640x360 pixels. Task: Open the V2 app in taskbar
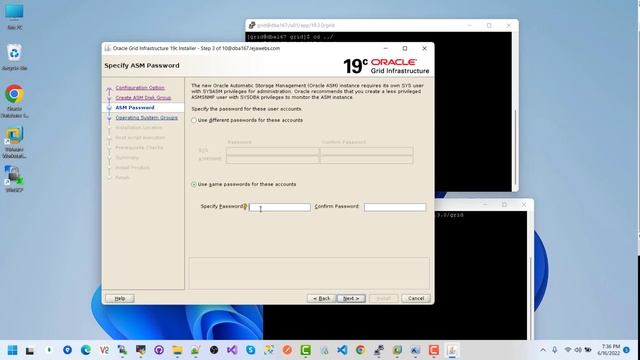point(104,350)
